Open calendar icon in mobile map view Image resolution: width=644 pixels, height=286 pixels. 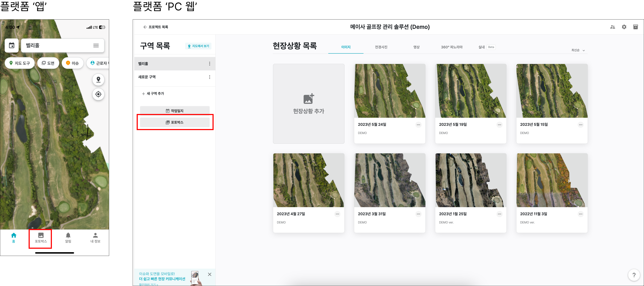coord(11,45)
